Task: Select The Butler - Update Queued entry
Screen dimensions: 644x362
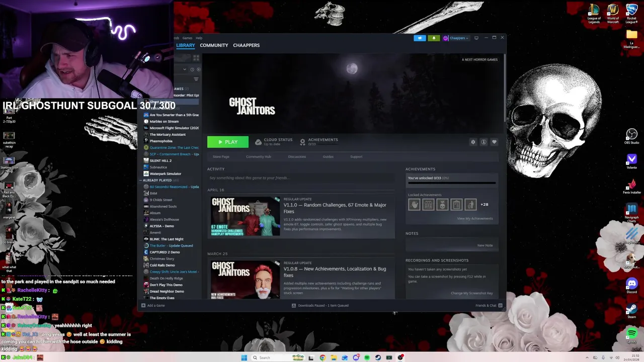Action: pos(171,245)
